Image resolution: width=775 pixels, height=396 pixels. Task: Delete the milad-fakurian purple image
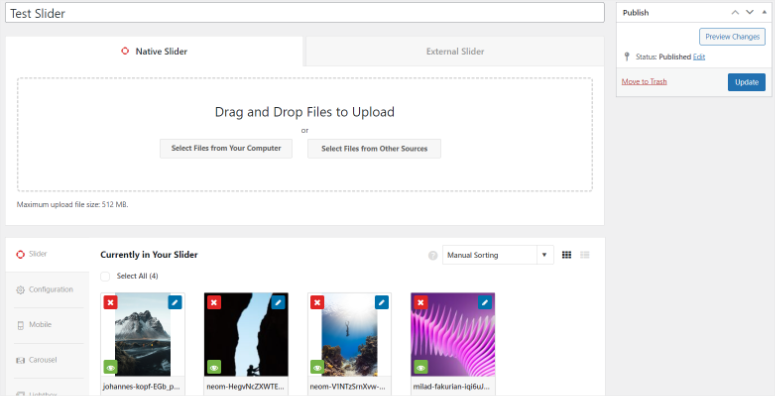coord(420,302)
